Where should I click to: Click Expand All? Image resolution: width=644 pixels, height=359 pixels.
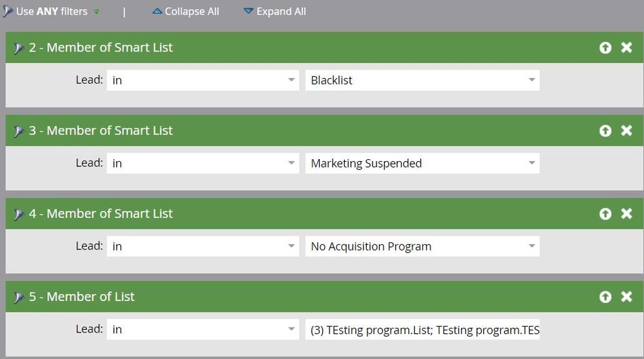(275, 12)
